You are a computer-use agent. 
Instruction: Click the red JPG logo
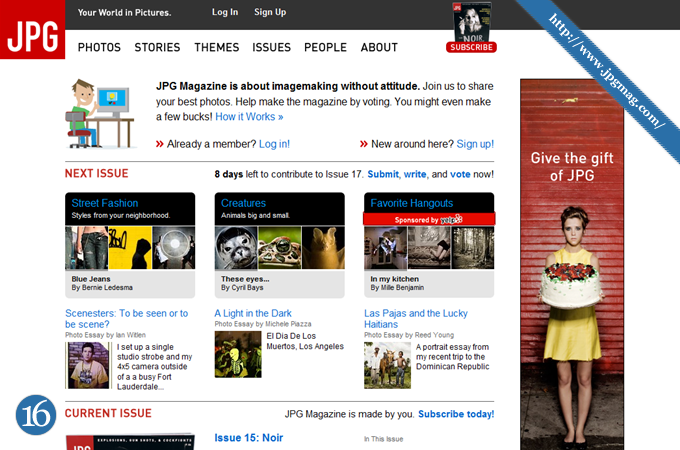point(33,29)
